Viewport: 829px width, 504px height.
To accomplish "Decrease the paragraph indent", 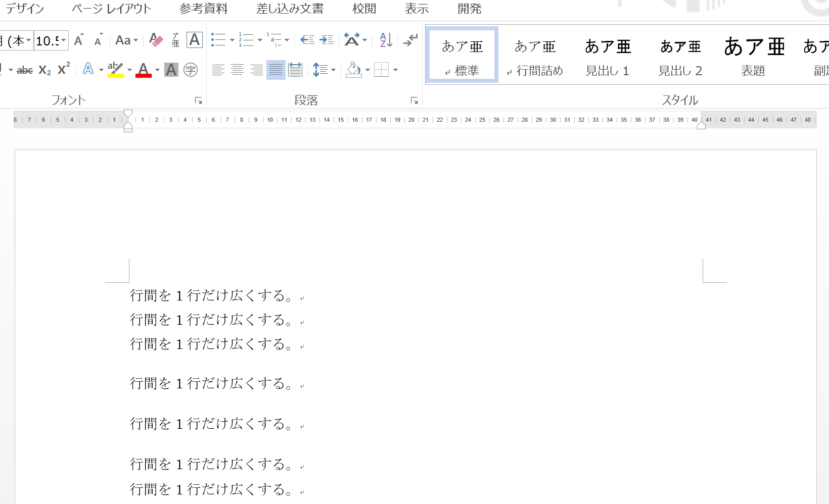I will 307,40.
